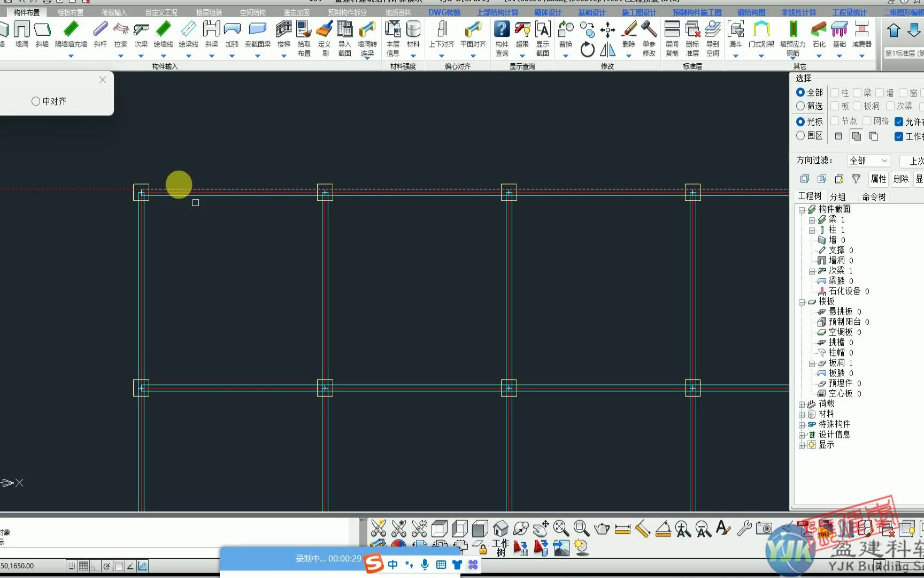Select the 筛选 filter radio button
The height and width of the screenshot is (578, 924).
coord(800,106)
